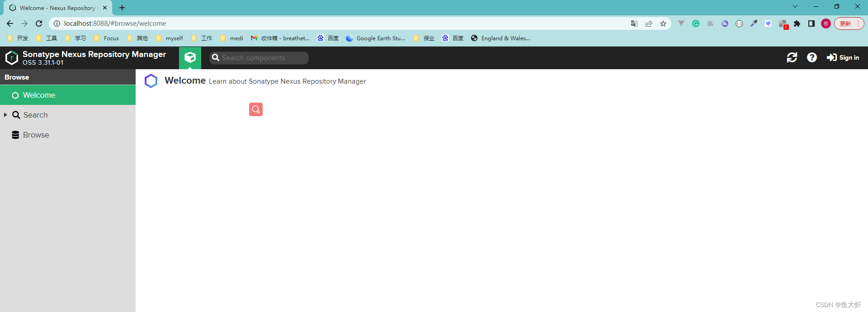Open the new tab plus button
868x312 pixels.
(x=122, y=8)
